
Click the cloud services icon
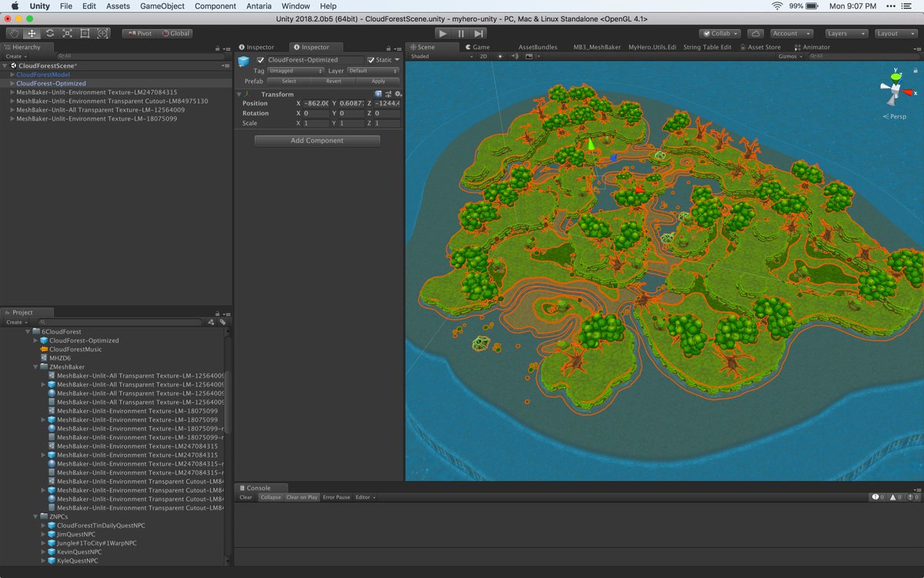coord(755,33)
